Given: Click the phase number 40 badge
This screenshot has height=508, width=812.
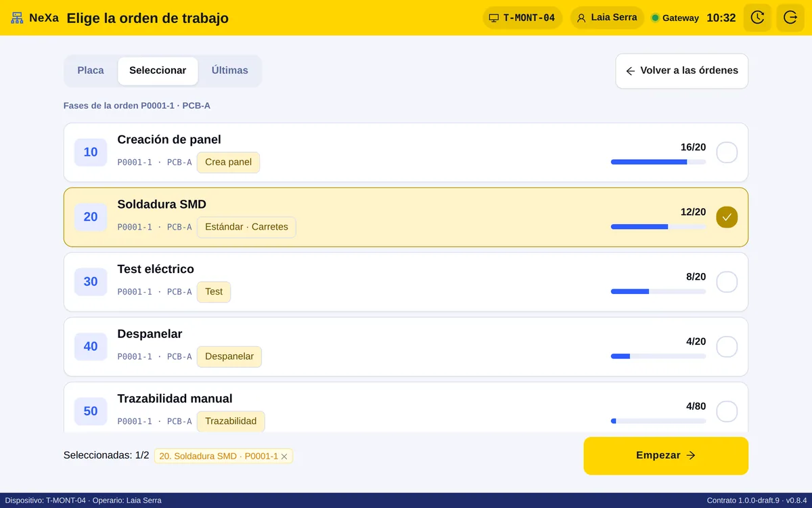Looking at the screenshot, I should (91, 347).
